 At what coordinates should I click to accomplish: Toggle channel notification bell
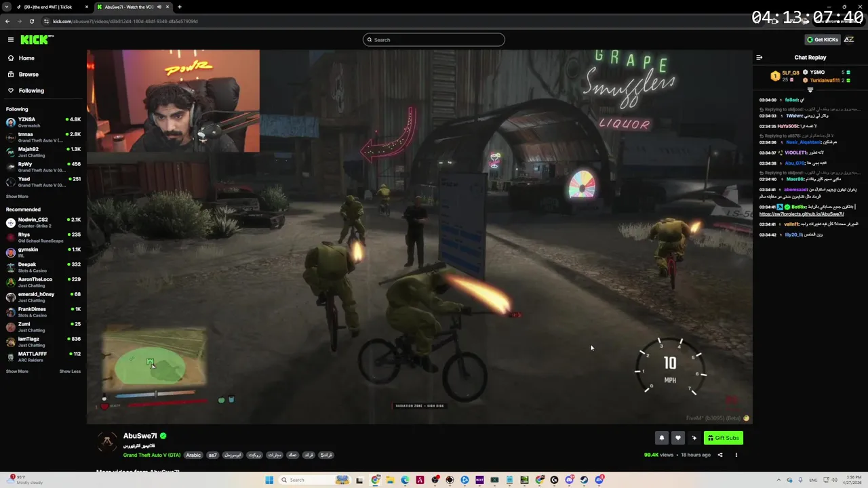(x=662, y=438)
